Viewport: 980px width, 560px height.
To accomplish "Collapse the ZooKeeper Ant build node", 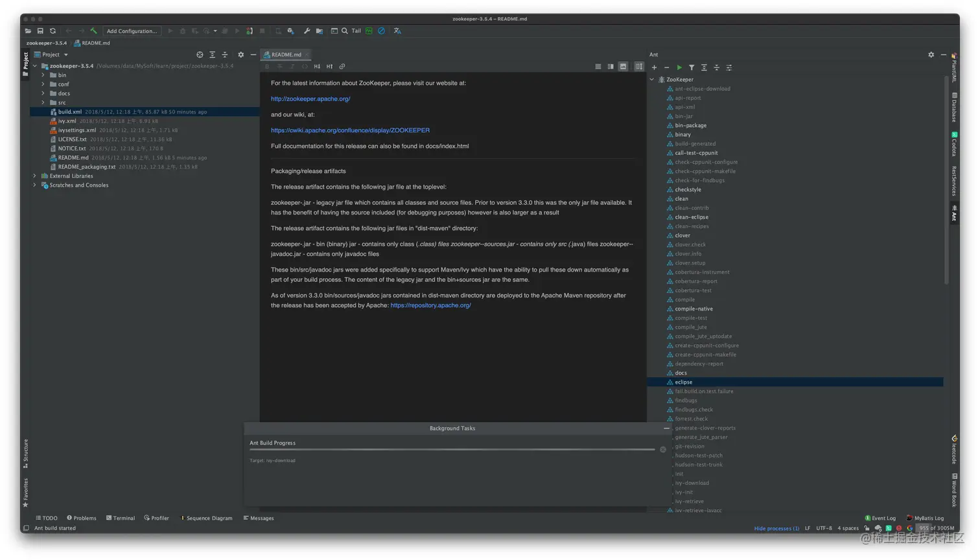I will pyautogui.click(x=652, y=80).
